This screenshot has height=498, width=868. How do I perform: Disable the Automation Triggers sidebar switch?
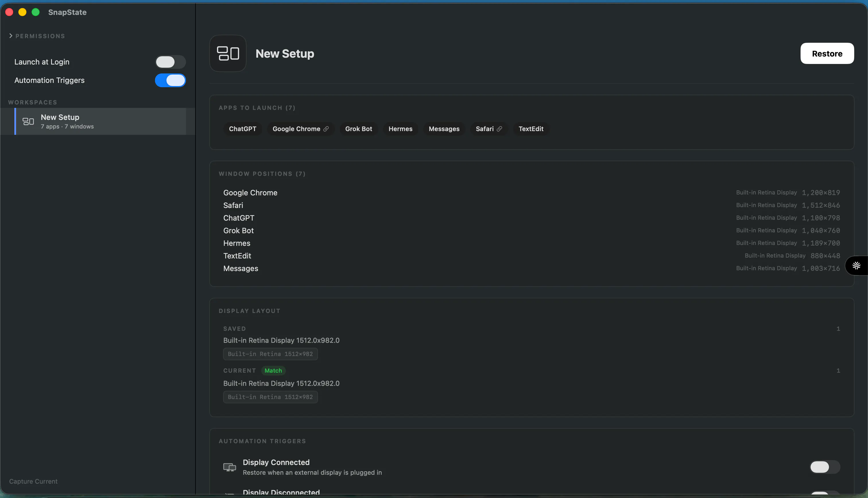[170, 80]
